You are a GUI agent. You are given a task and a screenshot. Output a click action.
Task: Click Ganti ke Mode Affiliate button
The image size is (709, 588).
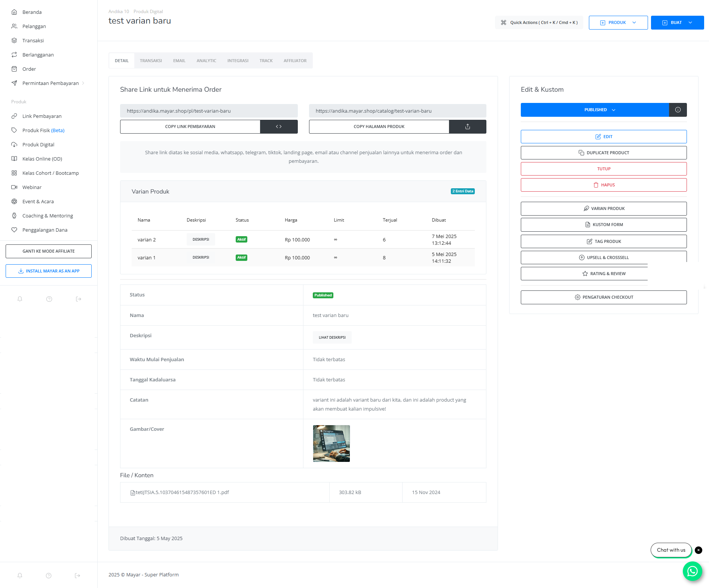coord(49,251)
